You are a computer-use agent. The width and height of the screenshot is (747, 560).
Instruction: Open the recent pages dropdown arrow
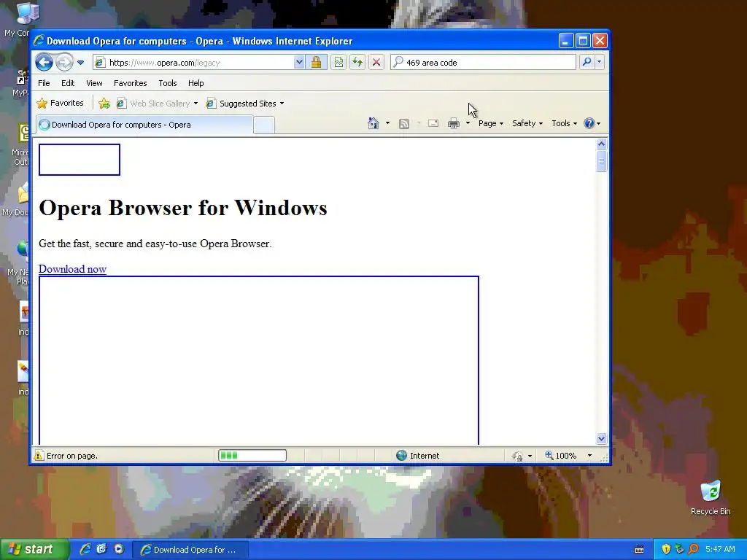(x=80, y=63)
